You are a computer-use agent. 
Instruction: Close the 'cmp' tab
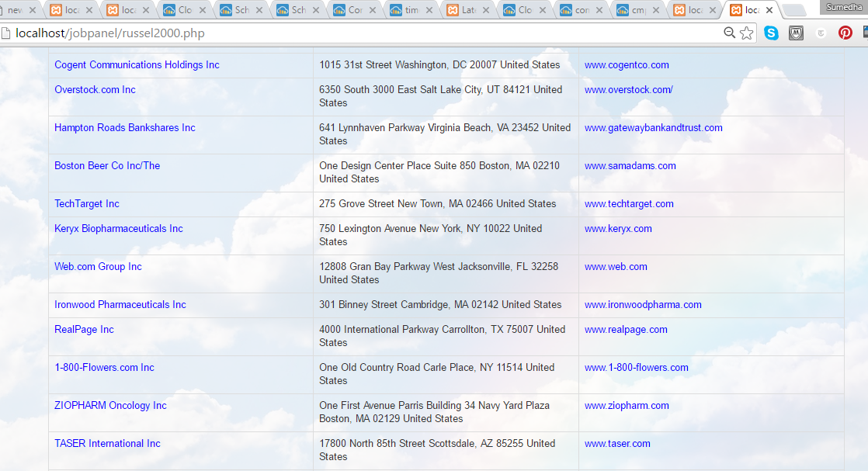[x=656, y=10]
